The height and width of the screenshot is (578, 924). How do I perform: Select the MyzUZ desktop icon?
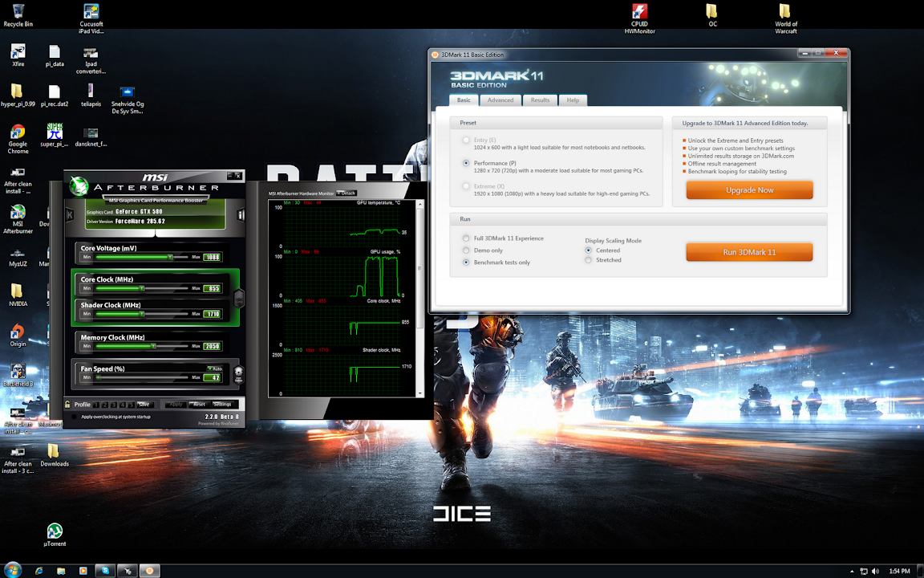18,255
